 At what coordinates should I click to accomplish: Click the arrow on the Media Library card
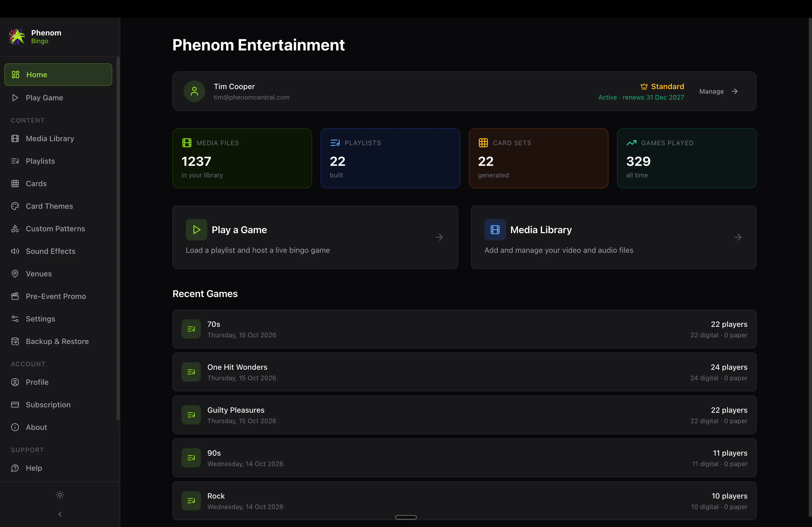[738, 237]
